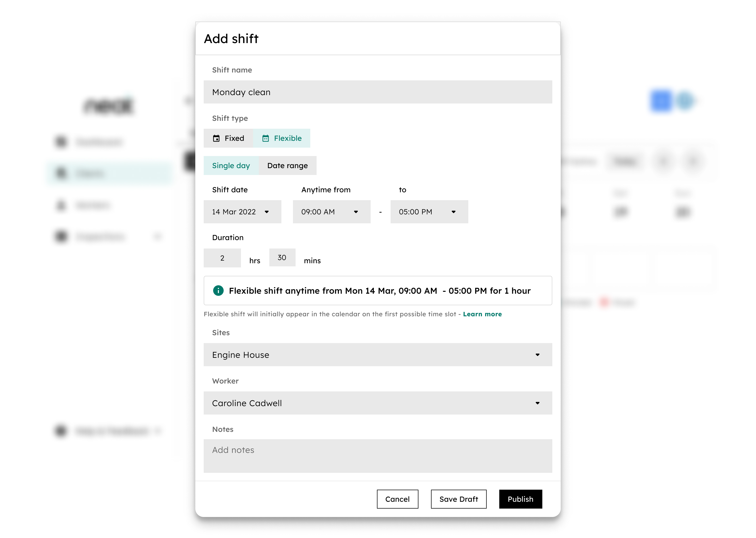
Task: Click the blurred Workers person icon
Action: (x=61, y=205)
